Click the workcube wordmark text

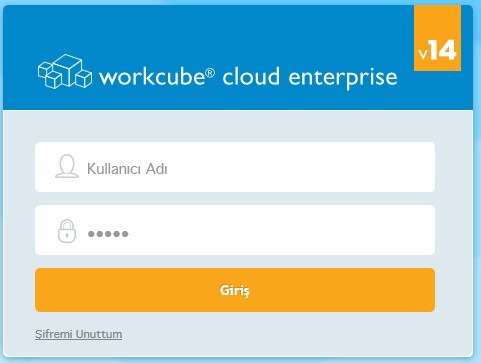(152, 77)
